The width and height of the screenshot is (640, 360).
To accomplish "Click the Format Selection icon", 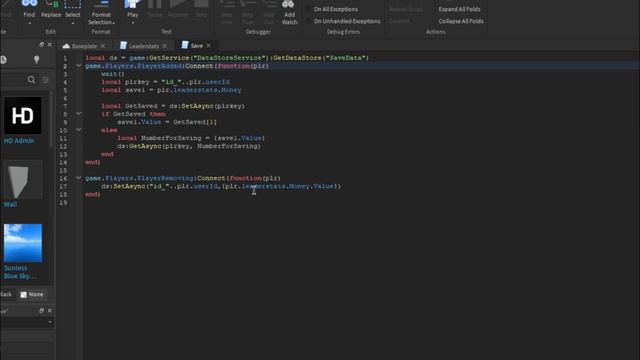I will pyautogui.click(x=101, y=4).
